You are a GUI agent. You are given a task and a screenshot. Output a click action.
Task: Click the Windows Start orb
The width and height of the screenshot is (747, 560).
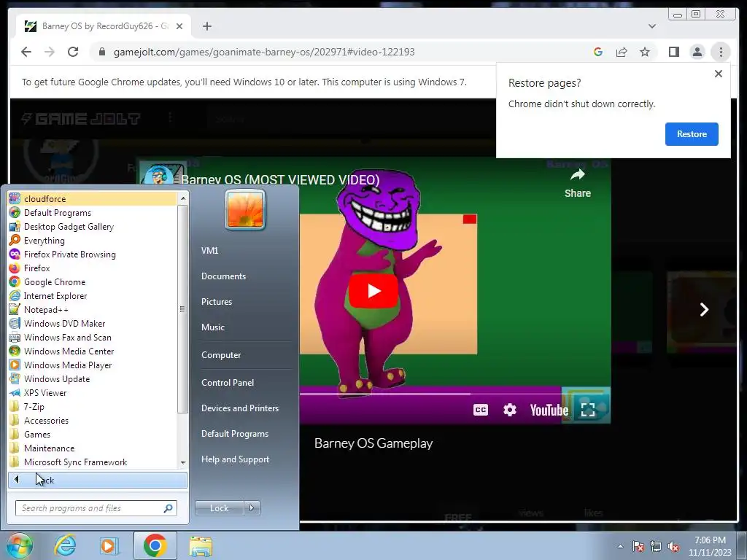click(x=18, y=545)
